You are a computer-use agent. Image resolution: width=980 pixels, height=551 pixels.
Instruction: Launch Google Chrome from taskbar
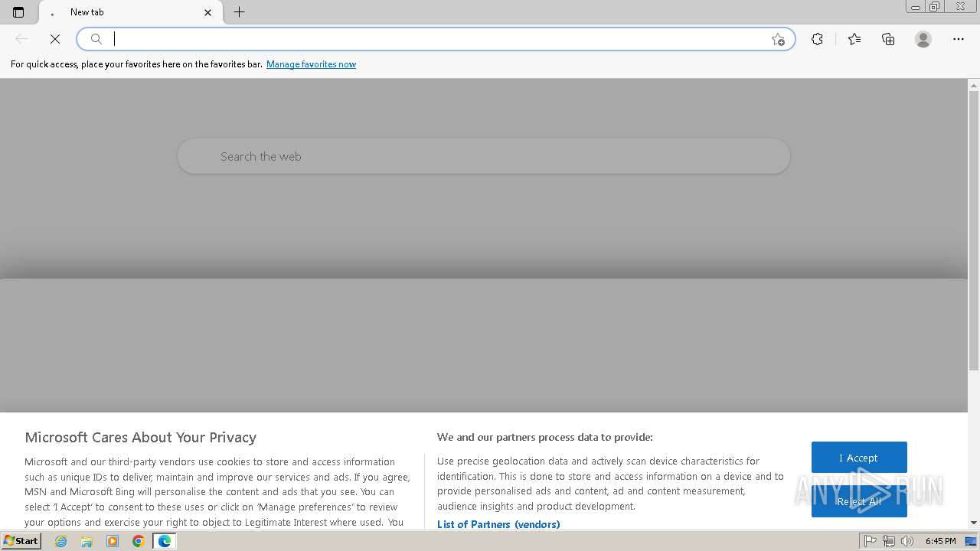coord(139,541)
